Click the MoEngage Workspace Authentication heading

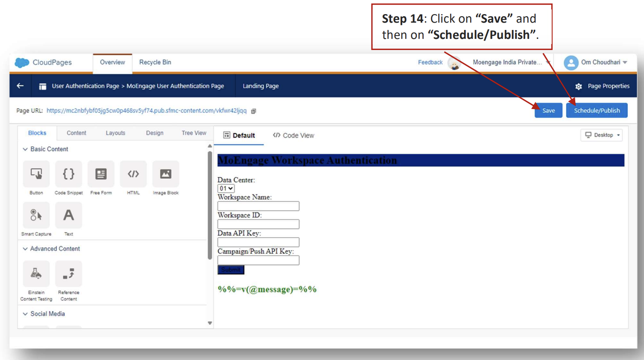(x=307, y=160)
